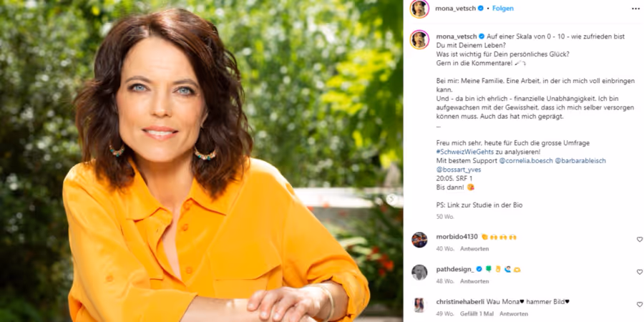The image size is (644, 322).
Task: Like pathdesign_'s comment with heart icon
Action: pyautogui.click(x=639, y=272)
